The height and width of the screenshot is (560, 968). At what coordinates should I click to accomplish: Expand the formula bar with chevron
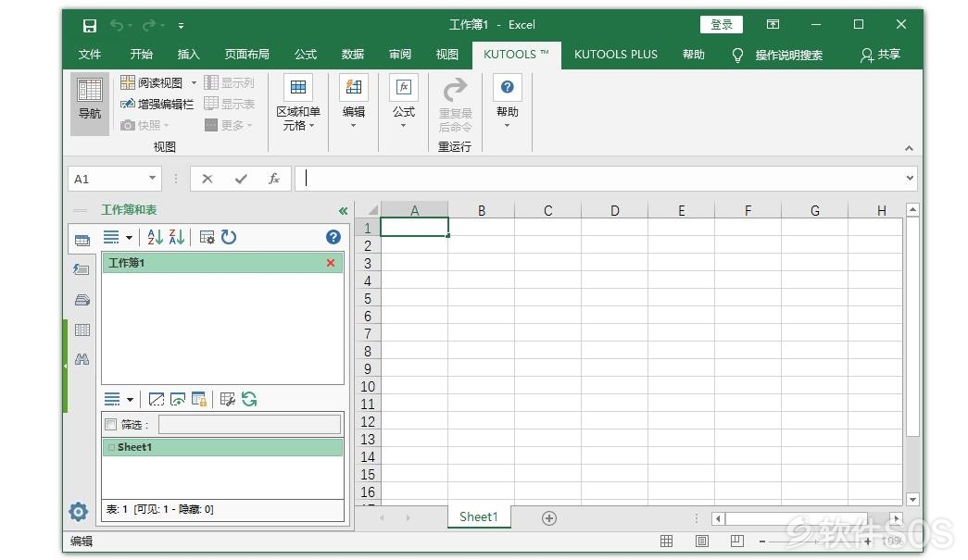910,179
